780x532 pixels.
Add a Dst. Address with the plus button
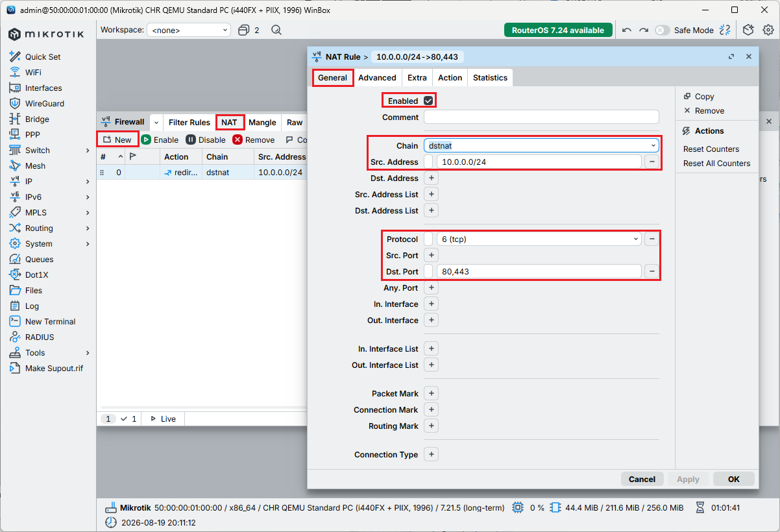click(432, 178)
